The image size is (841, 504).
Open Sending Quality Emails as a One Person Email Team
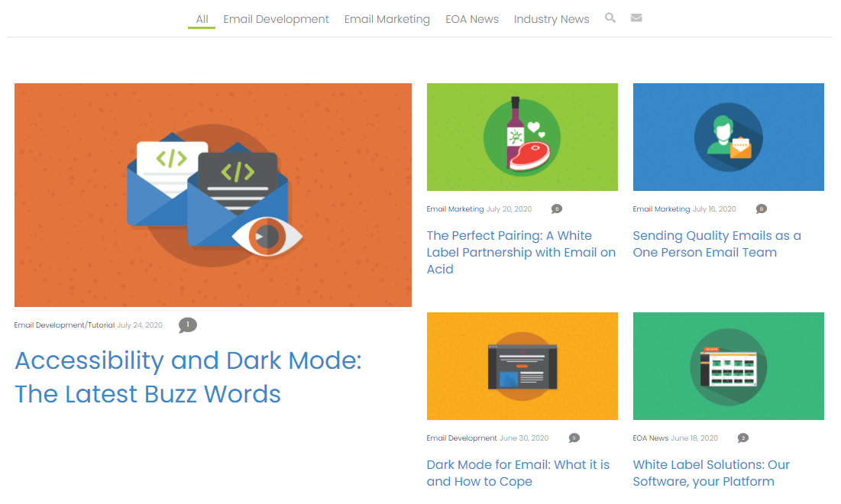coord(716,244)
